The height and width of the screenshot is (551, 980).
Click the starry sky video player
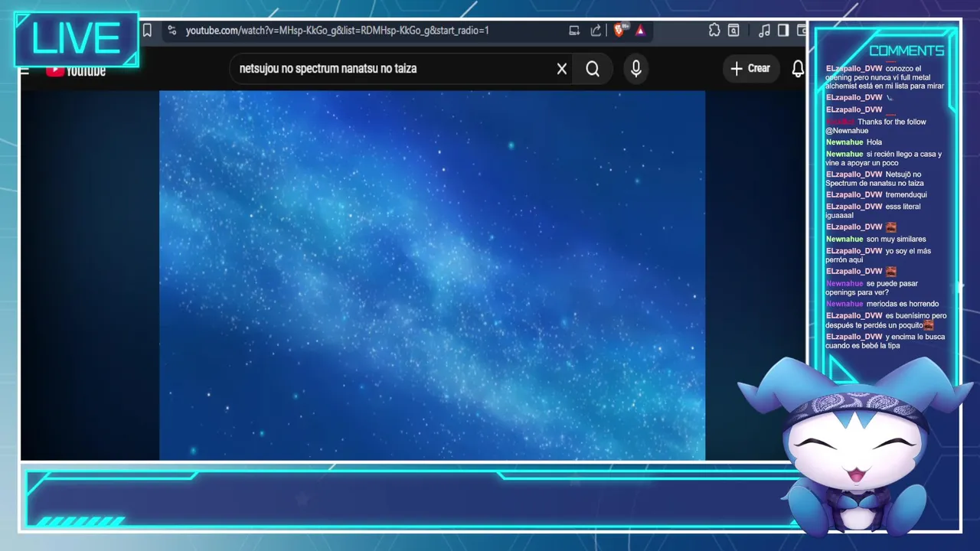tap(432, 275)
